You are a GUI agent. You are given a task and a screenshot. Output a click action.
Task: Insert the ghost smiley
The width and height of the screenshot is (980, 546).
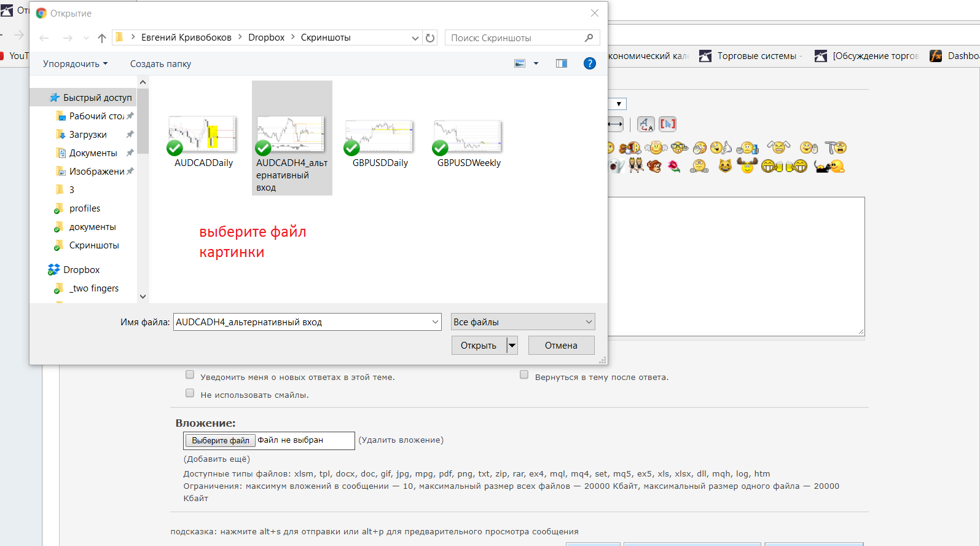click(x=616, y=166)
